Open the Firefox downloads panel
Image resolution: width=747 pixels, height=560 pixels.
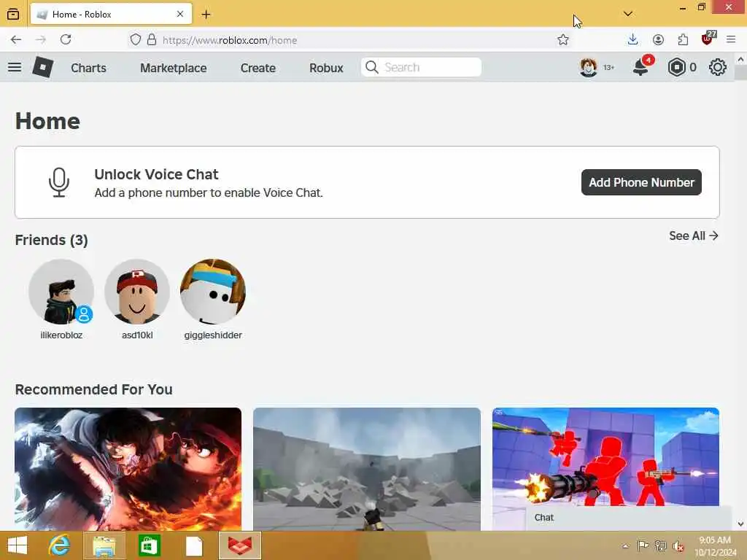(x=632, y=39)
